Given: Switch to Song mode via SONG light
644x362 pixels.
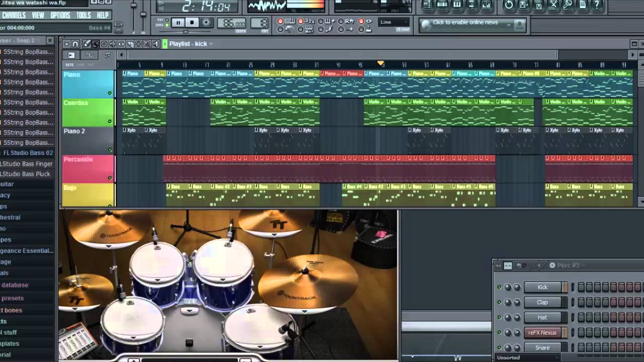Looking at the screenshot, I should [x=167, y=25].
